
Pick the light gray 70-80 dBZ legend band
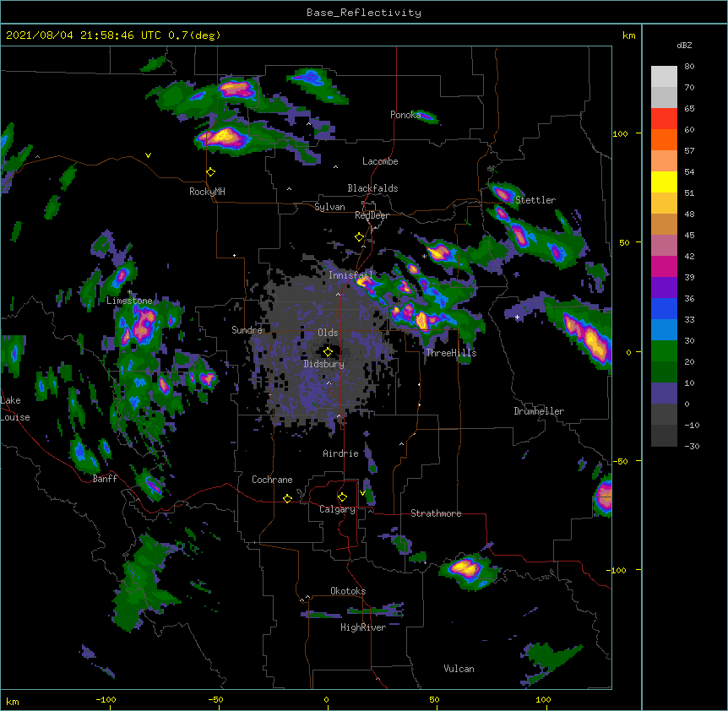point(664,77)
